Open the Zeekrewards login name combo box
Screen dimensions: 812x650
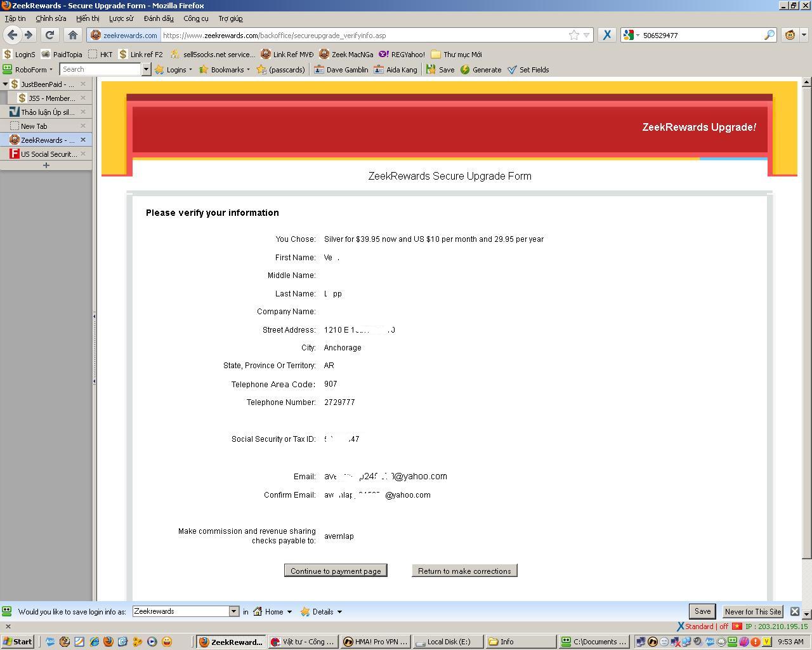(x=185, y=611)
